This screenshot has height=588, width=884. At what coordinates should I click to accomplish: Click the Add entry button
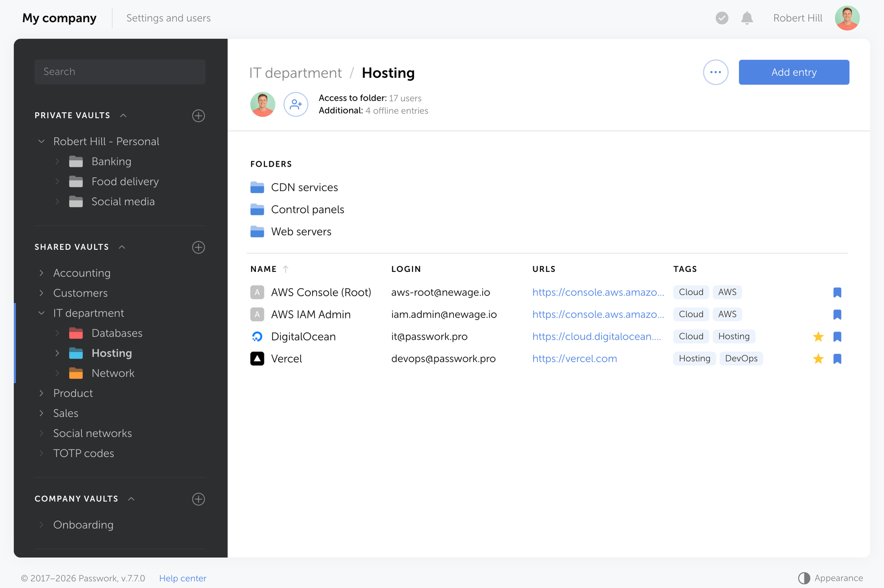pos(794,72)
